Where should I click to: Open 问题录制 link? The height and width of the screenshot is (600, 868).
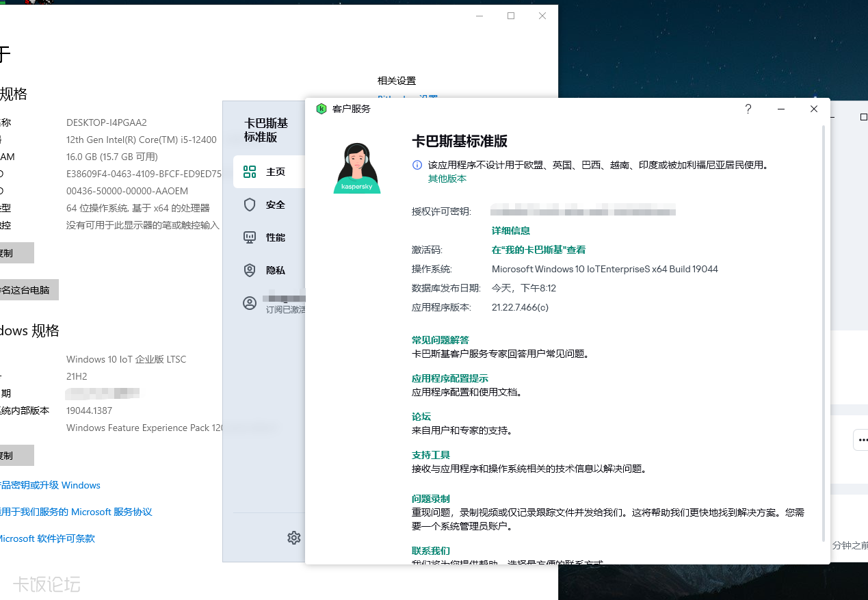[431, 499]
